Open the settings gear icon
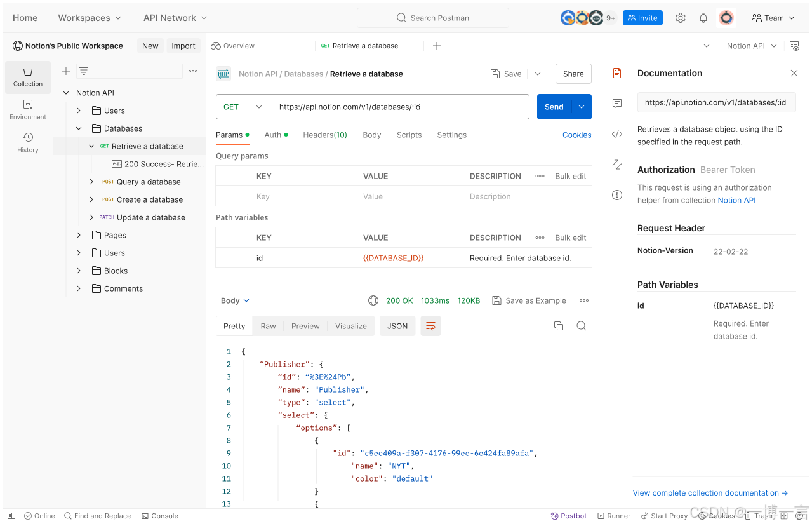Screen dimensions: 812x526 coord(681,18)
